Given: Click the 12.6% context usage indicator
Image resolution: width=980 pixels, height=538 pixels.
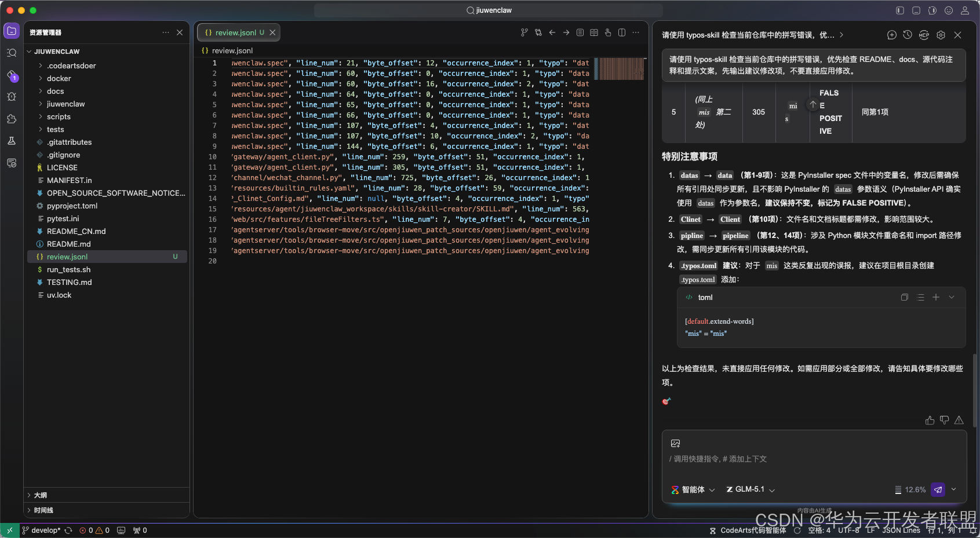Looking at the screenshot, I should coord(910,490).
